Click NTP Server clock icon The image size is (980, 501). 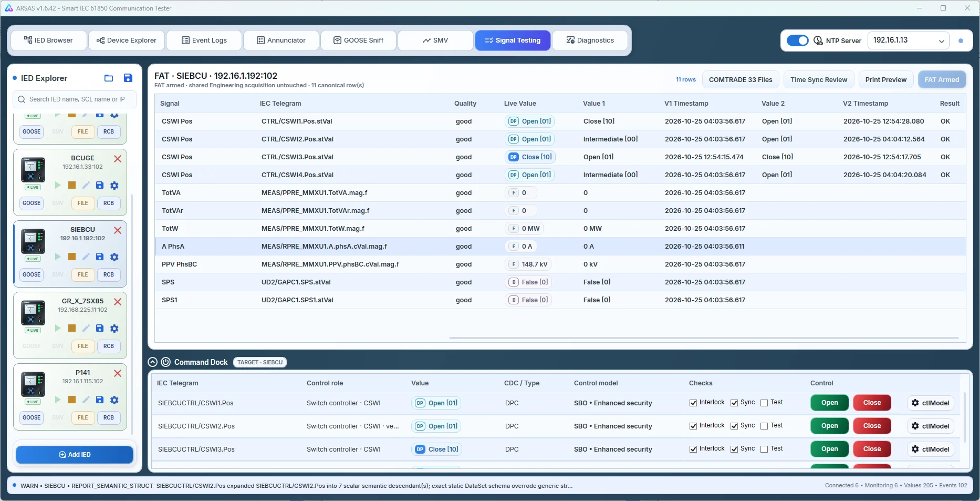pyautogui.click(x=818, y=40)
